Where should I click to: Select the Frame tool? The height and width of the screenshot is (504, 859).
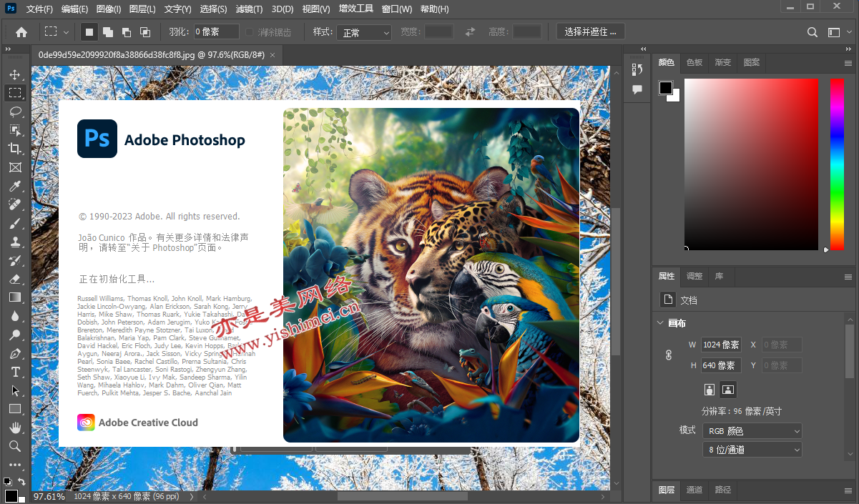pos(15,167)
